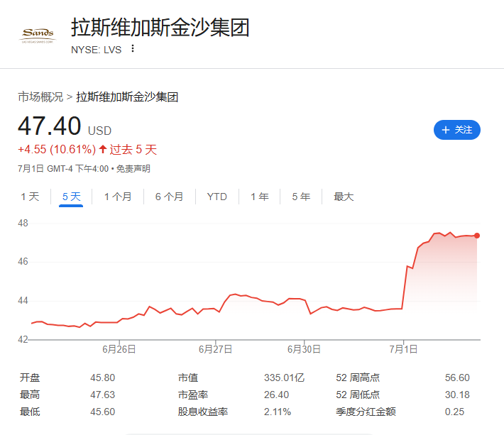Screen dimensions: 504x435
Task: Click the 市盈率 label
Action: pyautogui.click(x=193, y=395)
